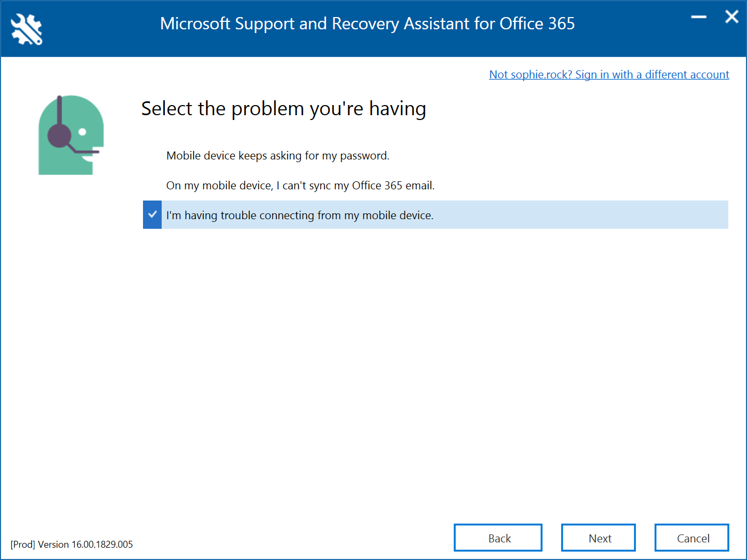Select 'Mobile device keeps asking for my password'
Viewport: 747px width, 560px height.
point(277,156)
